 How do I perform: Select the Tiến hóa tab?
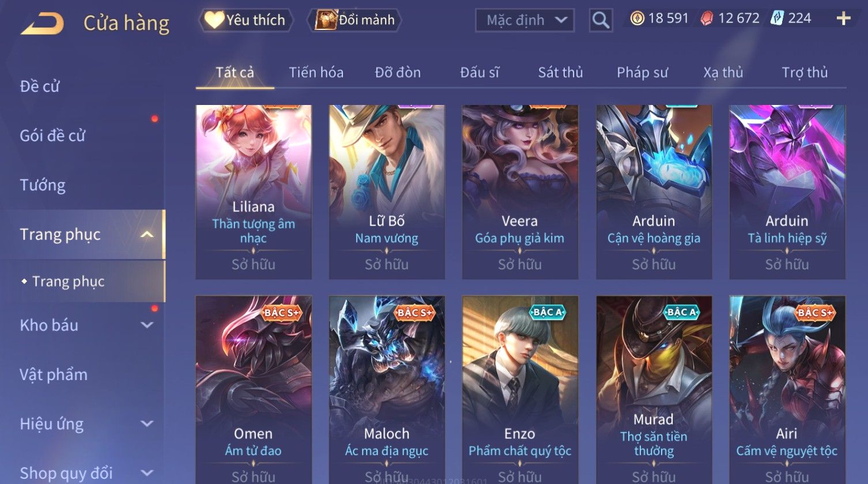point(316,73)
